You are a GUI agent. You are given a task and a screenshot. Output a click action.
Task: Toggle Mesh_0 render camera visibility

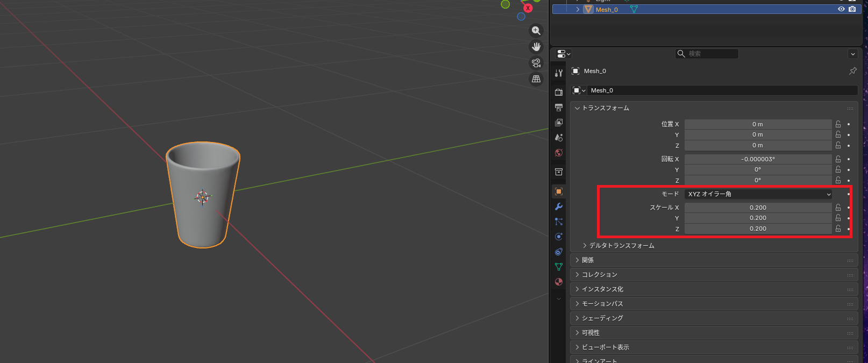click(x=852, y=9)
